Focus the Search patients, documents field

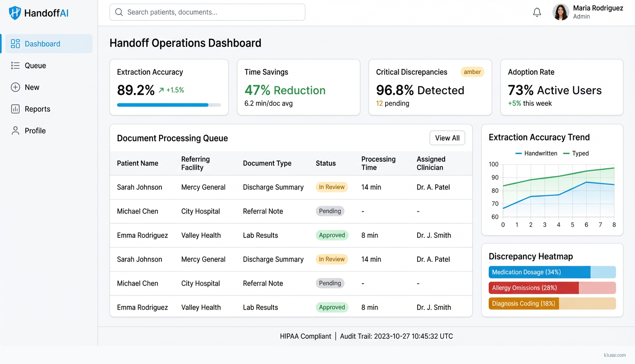[212, 12]
